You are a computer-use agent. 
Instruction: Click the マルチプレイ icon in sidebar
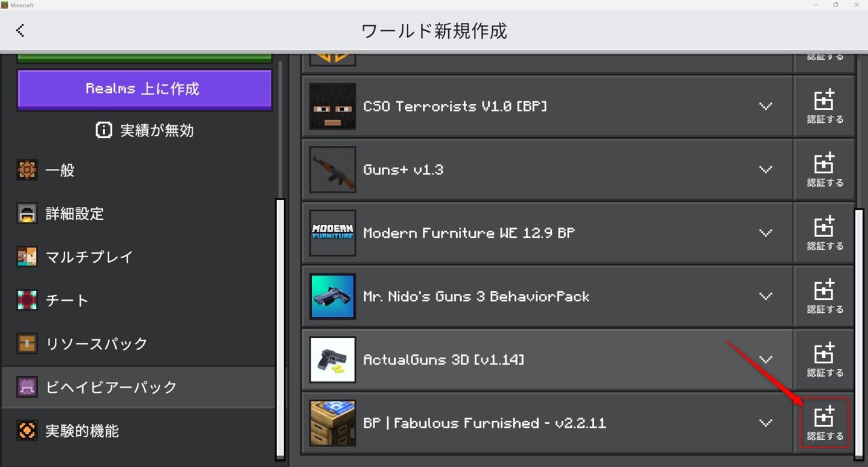(x=26, y=257)
